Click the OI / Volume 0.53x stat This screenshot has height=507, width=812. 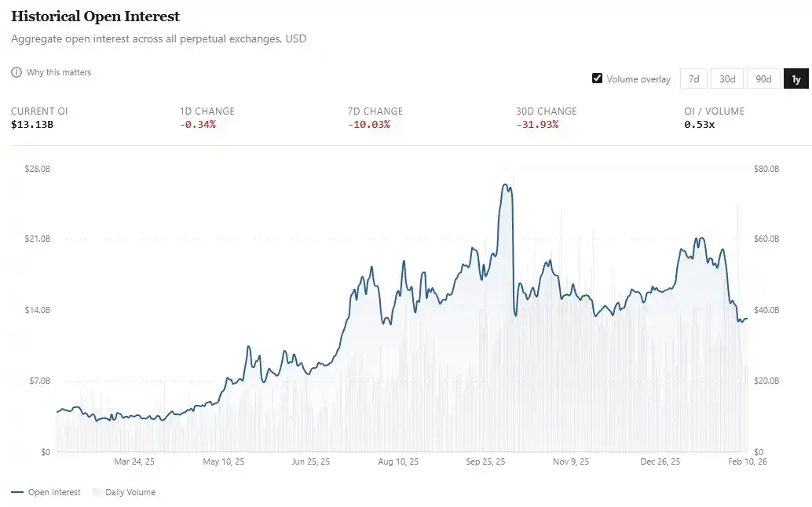pos(699,125)
